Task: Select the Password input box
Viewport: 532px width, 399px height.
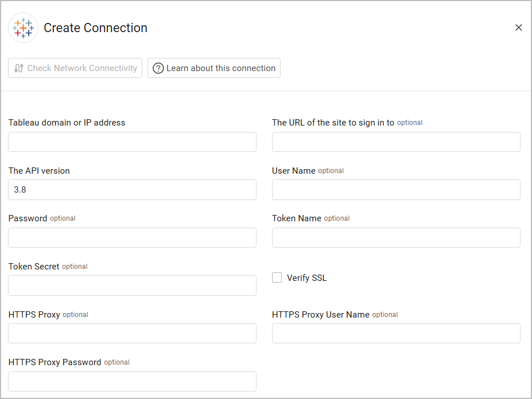Action: coord(132,237)
